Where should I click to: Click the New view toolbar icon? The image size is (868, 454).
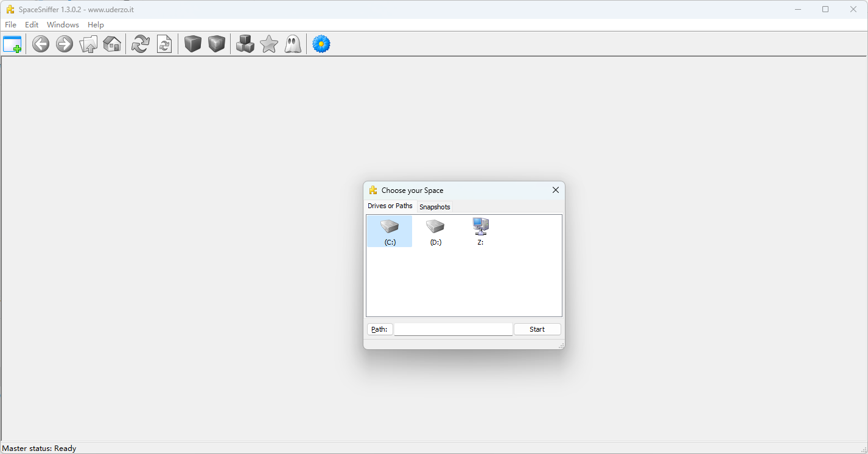(x=12, y=44)
